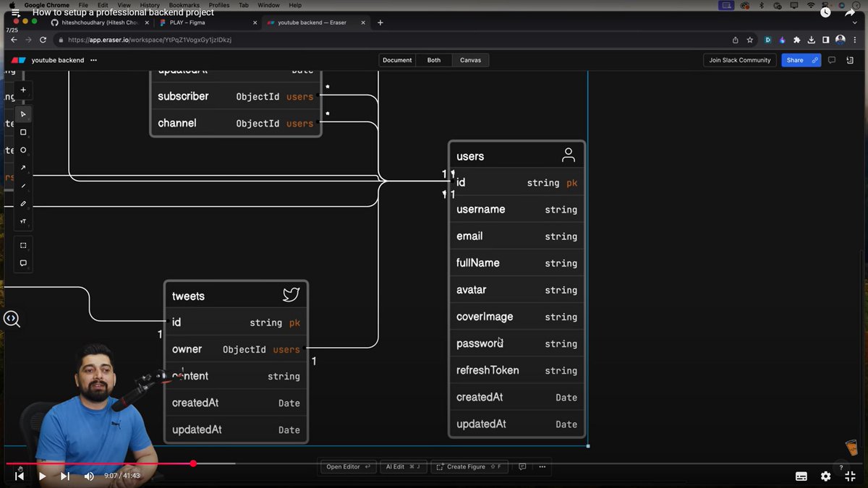868x488 pixels.
Task: Select the comment tool in left toolbar
Action: pos(23,263)
